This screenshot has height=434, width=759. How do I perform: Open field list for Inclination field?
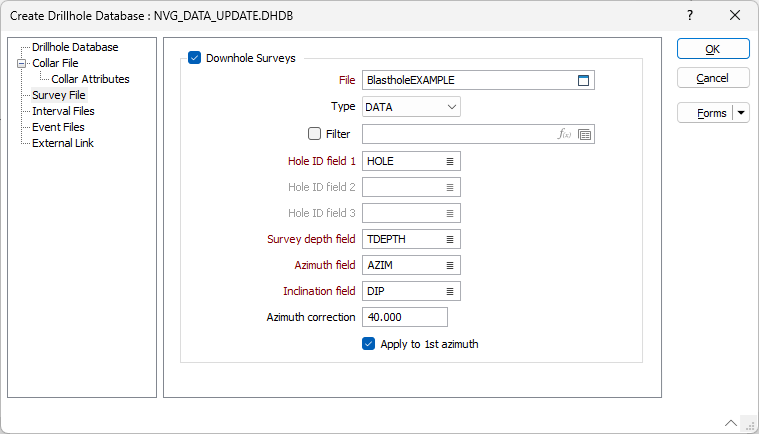(450, 291)
